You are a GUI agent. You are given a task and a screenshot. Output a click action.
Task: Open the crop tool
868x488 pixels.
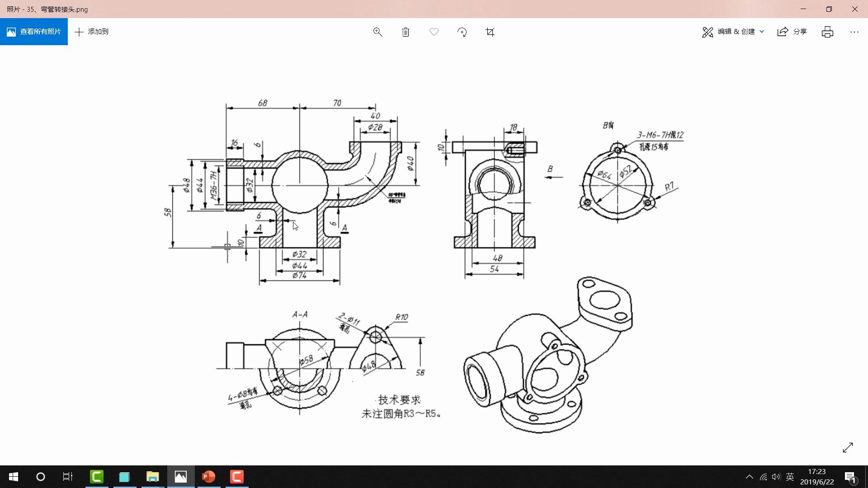point(490,32)
